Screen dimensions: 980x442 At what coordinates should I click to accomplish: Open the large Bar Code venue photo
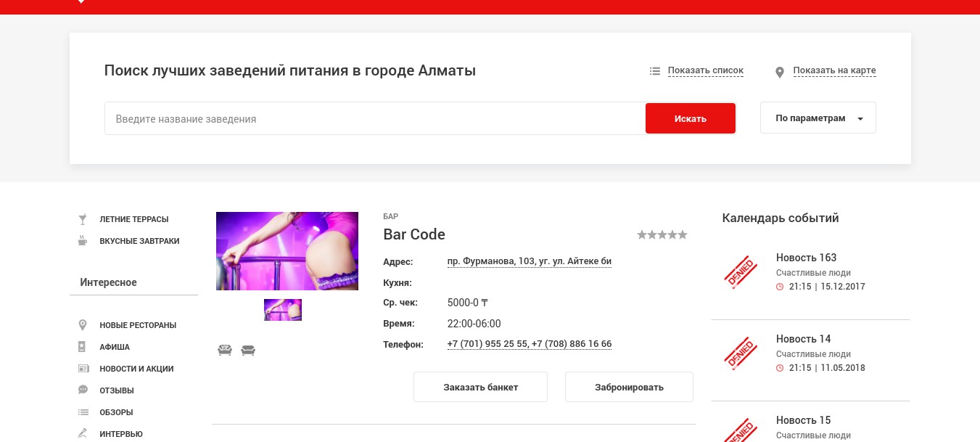(287, 251)
